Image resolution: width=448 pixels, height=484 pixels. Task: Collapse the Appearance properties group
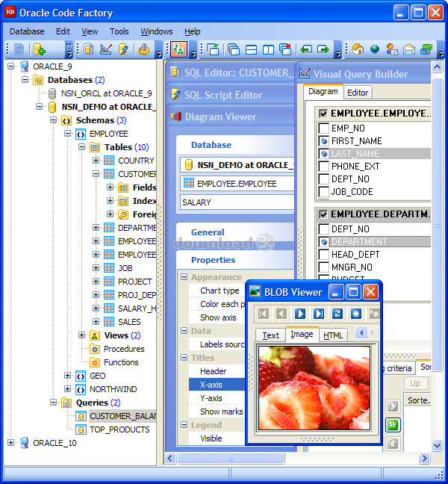[x=184, y=276]
